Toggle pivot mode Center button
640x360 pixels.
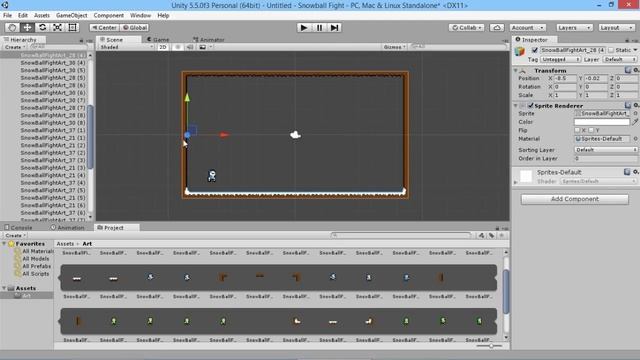tap(104, 27)
